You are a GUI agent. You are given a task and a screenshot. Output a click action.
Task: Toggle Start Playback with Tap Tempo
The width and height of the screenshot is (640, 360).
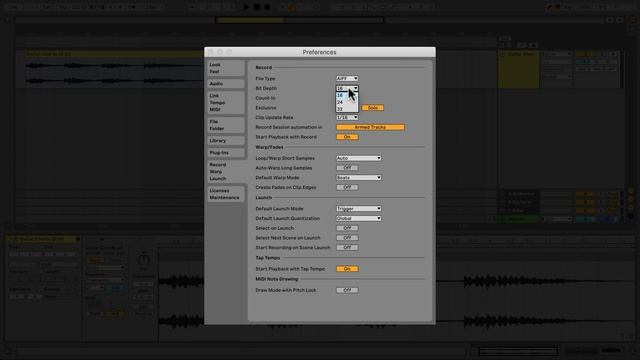point(347,269)
